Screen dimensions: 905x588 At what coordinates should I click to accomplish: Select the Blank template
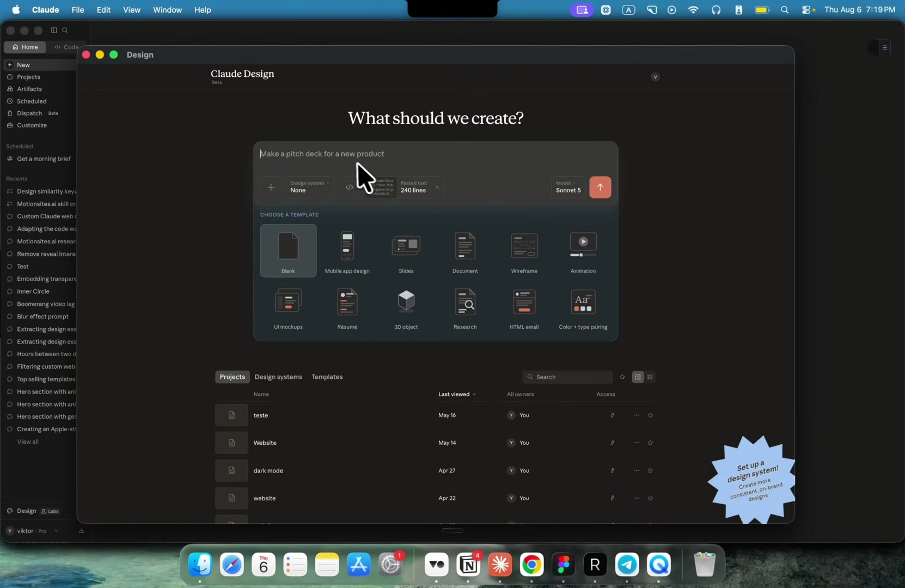[x=288, y=250]
